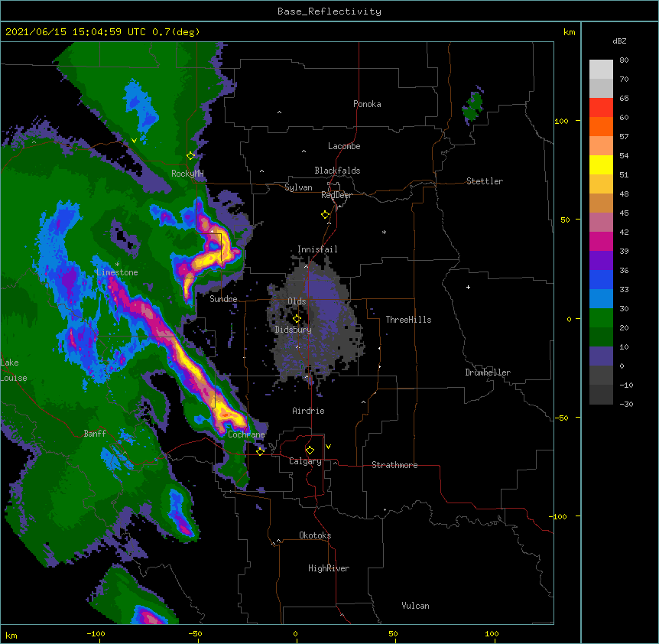This screenshot has width=659, height=644.
Task: Click the Limestone label
Action: coord(117,272)
